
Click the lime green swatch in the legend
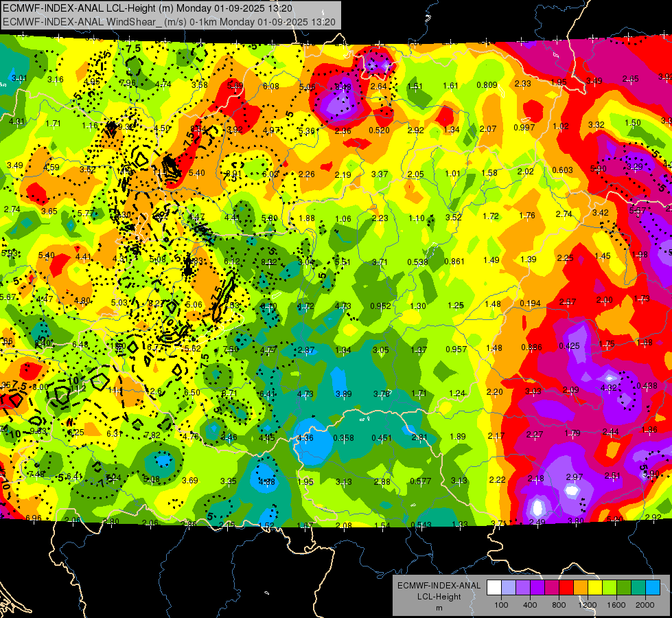pos(609,588)
